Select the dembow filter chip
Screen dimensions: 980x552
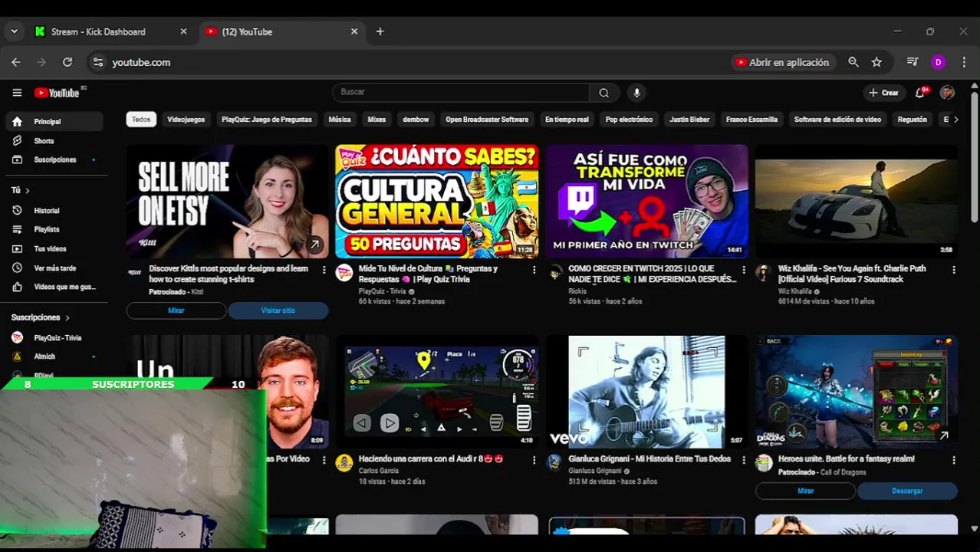pos(416,120)
